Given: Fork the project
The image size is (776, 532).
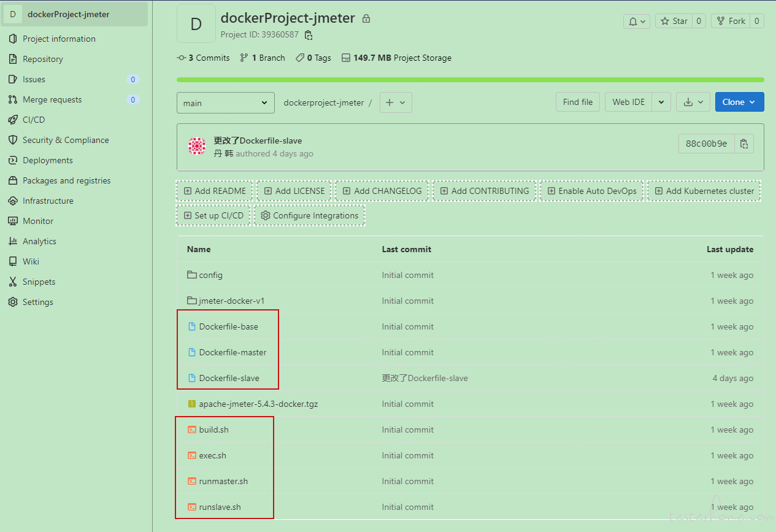Looking at the screenshot, I should 731,21.
